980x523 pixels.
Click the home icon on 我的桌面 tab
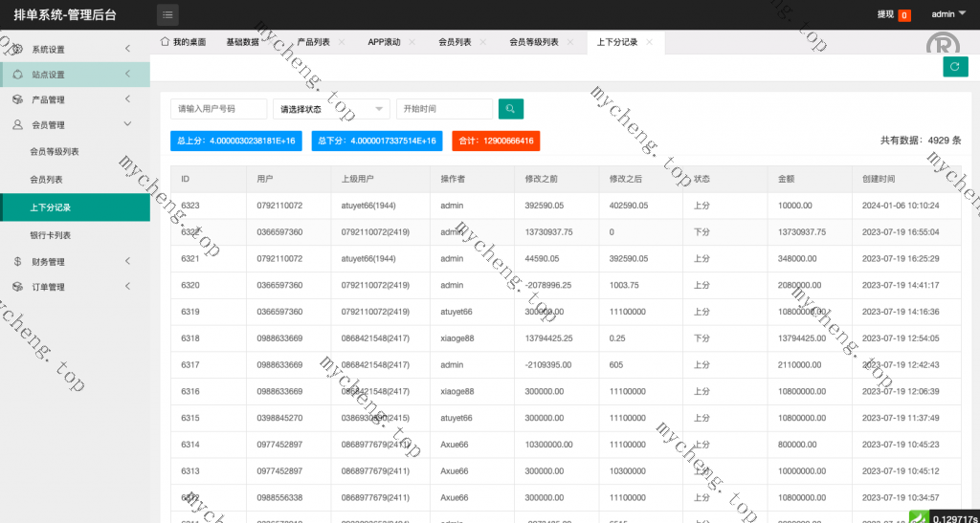[x=165, y=42]
